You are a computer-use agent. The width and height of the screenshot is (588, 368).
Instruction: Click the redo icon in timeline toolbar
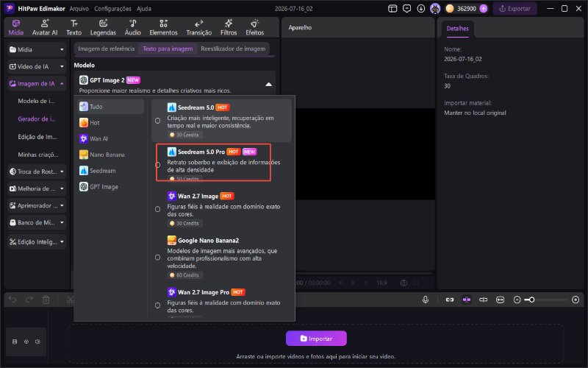tap(29, 300)
